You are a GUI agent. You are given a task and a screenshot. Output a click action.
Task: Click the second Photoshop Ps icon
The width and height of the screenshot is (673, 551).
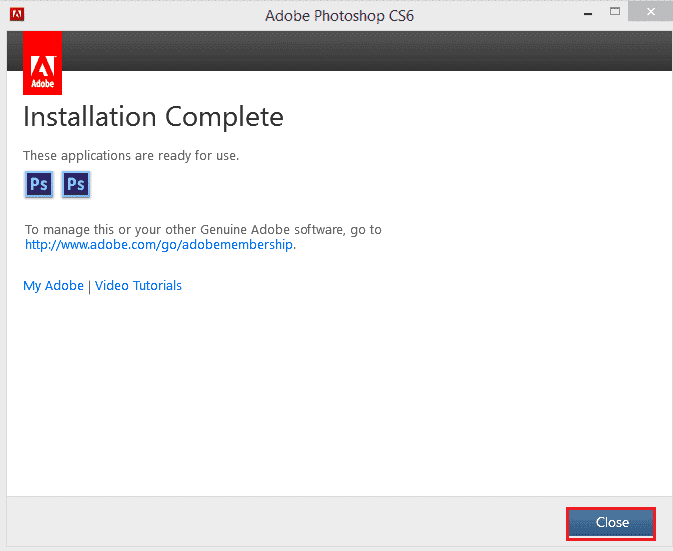point(76,185)
